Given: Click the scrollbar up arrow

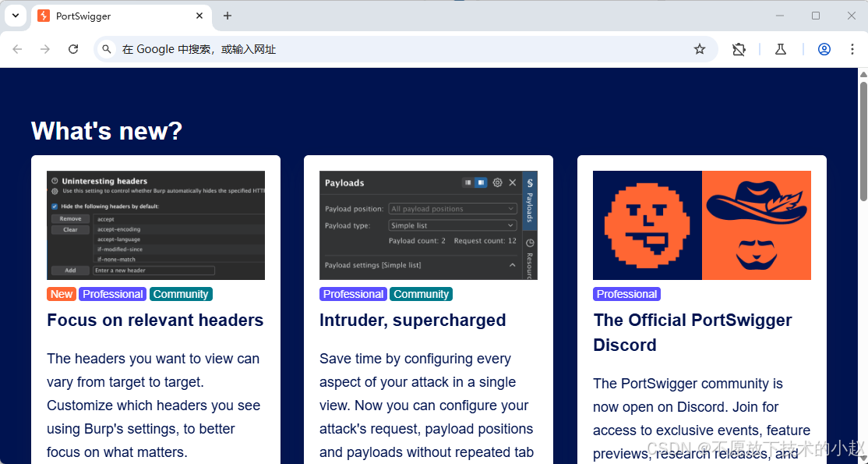Looking at the screenshot, I should 863,74.
